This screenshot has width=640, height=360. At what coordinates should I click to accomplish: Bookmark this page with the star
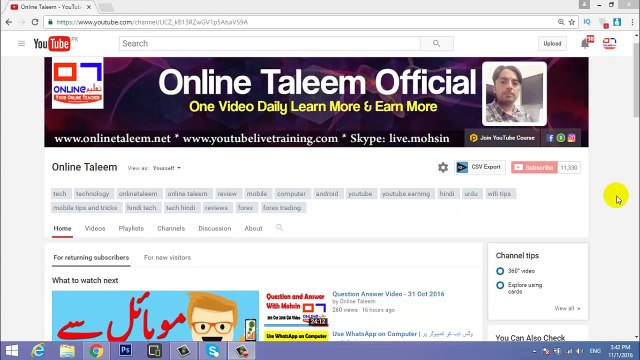click(x=572, y=22)
